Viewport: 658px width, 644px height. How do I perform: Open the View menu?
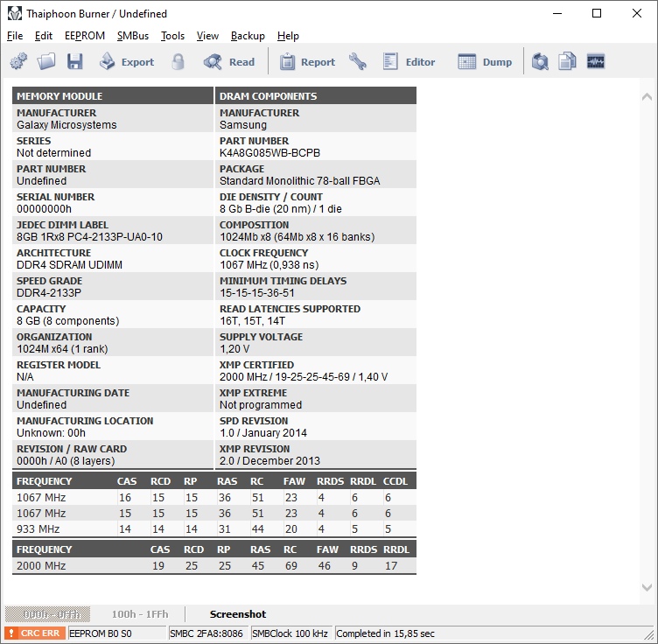(x=207, y=36)
